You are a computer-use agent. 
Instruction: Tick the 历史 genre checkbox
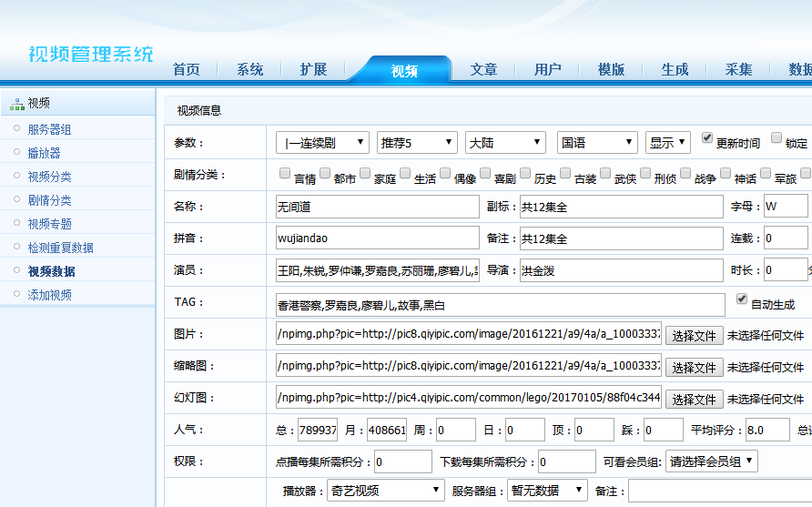tap(525, 173)
